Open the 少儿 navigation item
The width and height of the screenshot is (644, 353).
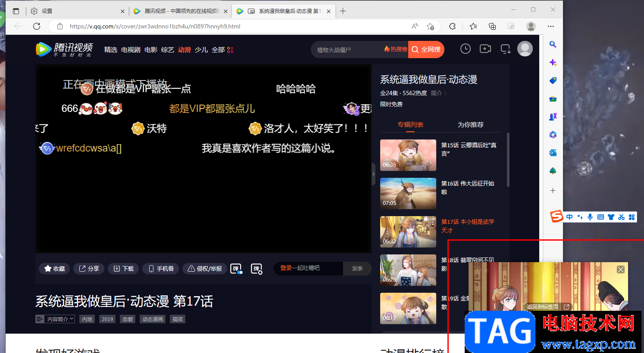point(201,50)
